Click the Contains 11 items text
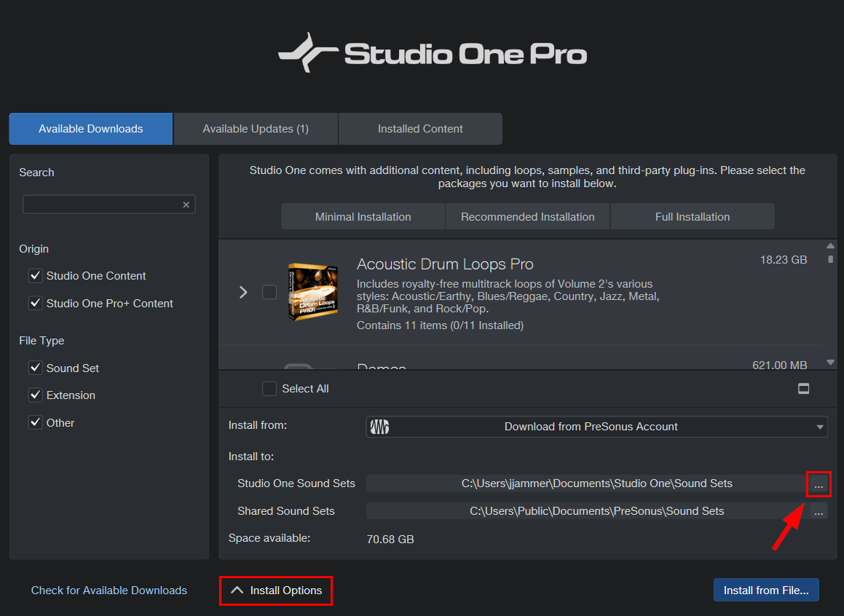 click(x=440, y=325)
